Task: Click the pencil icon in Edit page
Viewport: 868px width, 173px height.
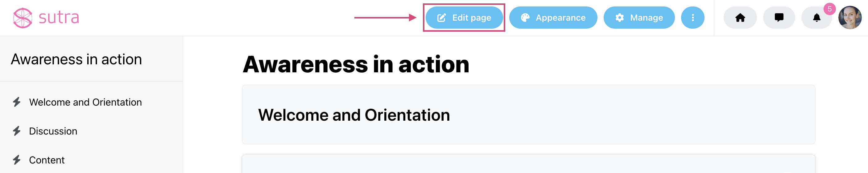Action: [x=441, y=18]
